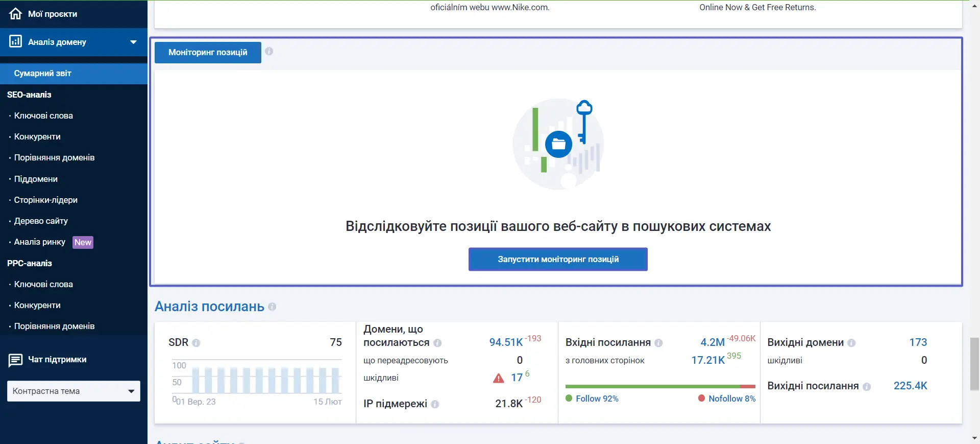
Task: Click the Моніторинг позицій tab button
Action: 208,53
